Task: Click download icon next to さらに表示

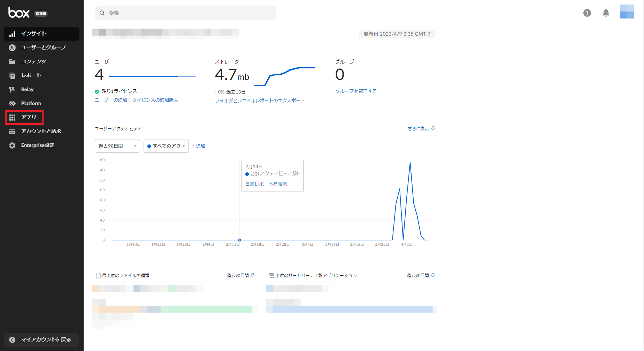Action: [433, 129]
